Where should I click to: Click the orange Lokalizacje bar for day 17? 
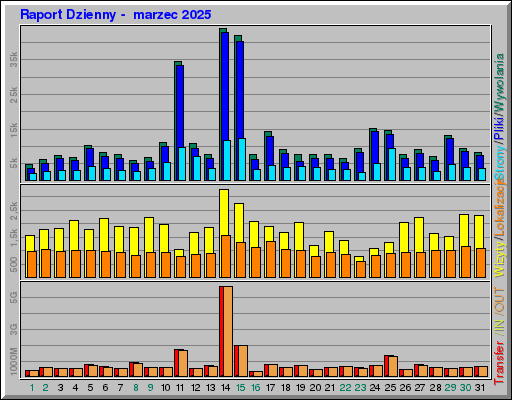pos(271,259)
